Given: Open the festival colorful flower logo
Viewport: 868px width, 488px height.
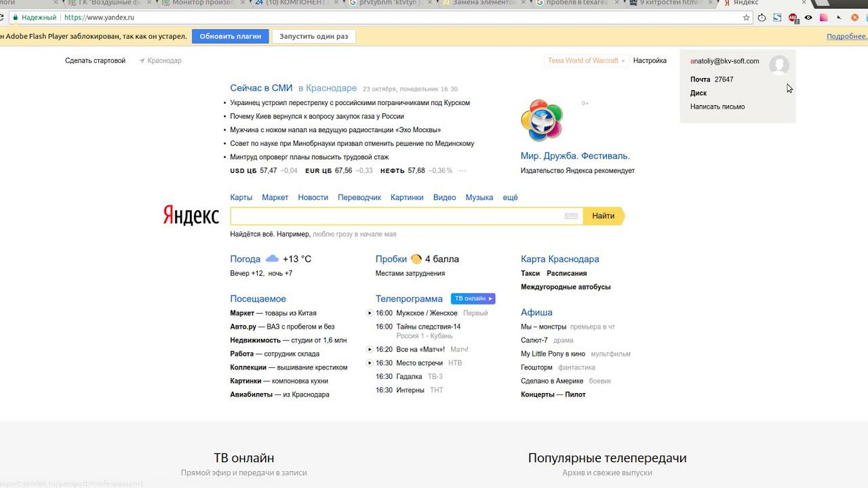Looking at the screenshot, I should pos(542,121).
